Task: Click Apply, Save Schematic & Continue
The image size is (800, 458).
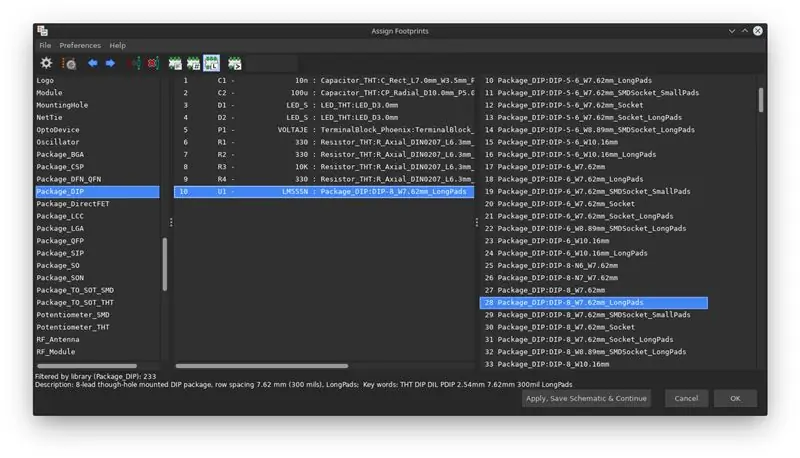Action: point(586,398)
